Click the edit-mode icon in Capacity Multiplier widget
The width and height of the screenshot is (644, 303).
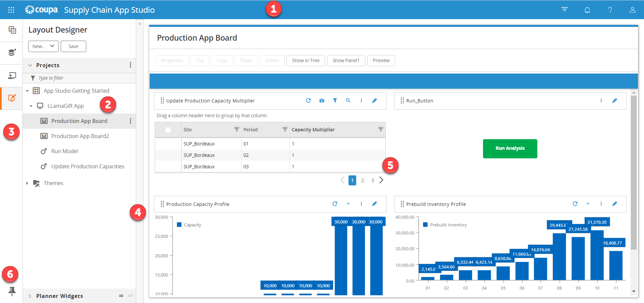pyautogui.click(x=322, y=100)
